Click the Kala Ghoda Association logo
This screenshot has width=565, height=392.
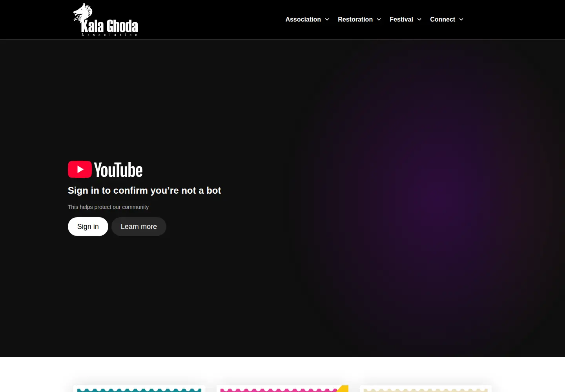pos(106,20)
